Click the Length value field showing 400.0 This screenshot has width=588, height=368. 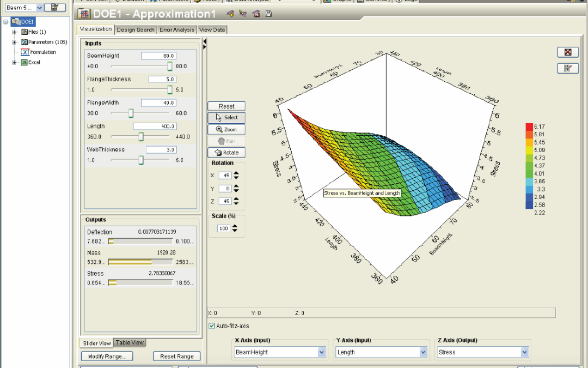click(155, 126)
